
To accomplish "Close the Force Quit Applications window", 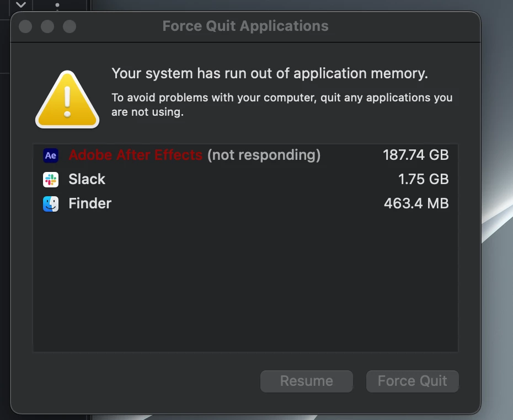I will point(25,26).
